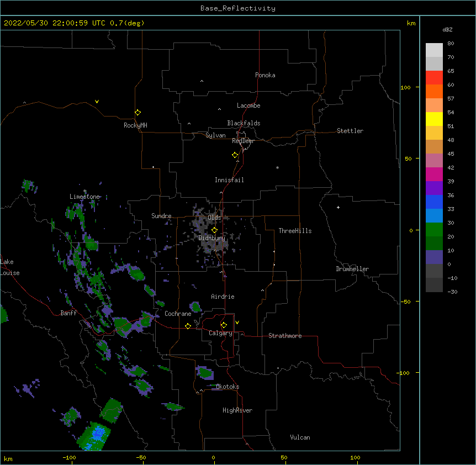
Task: Click the Calgary city label
Action: click(220, 333)
